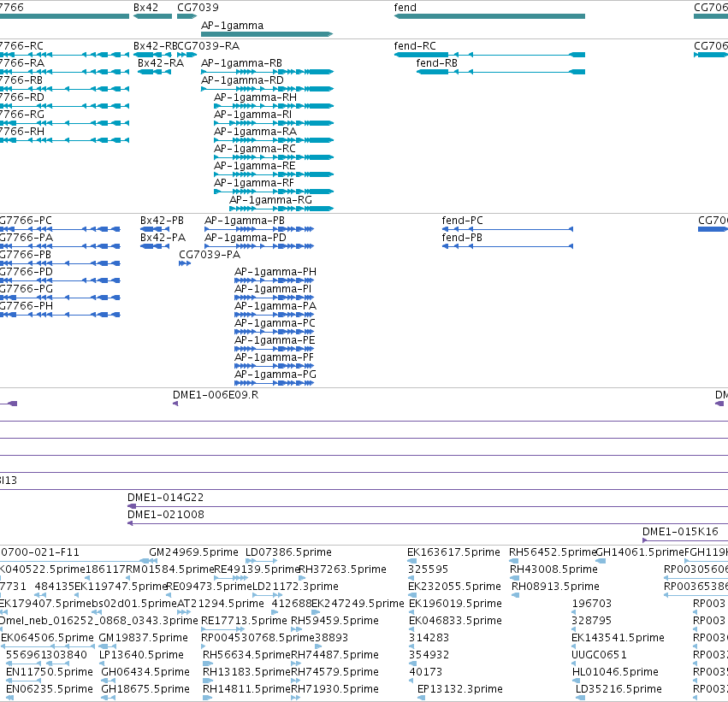Click EST RH74487.5prime

coord(334,655)
